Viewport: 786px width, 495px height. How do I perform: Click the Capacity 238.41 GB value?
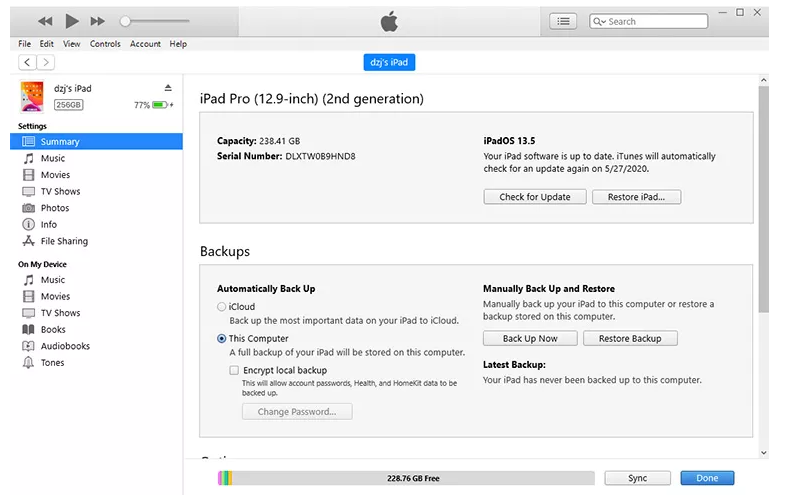(x=280, y=141)
